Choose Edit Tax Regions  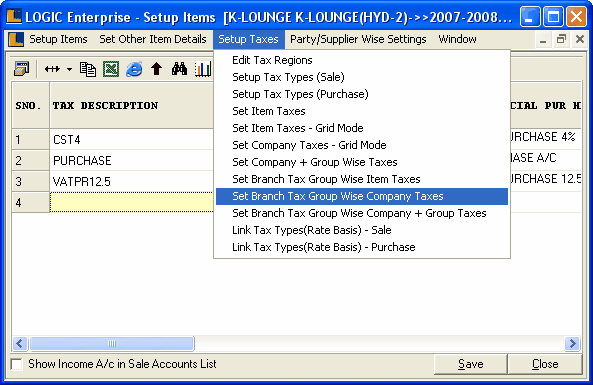tap(362, 60)
